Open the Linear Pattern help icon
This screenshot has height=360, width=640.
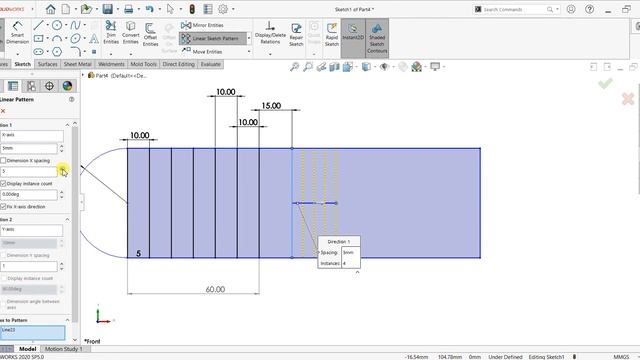tap(71, 99)
